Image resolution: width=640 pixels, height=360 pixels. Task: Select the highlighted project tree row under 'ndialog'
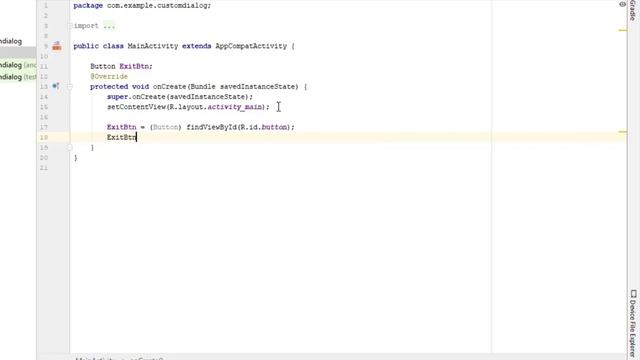(x=18, y=52)
